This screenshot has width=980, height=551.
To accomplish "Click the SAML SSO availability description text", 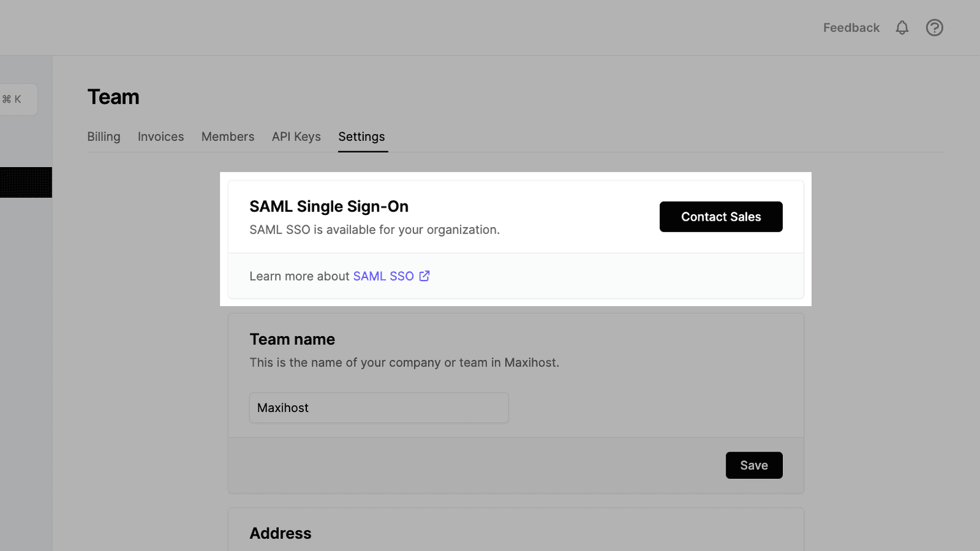I will pyautogui.click(x=374, y=230).
